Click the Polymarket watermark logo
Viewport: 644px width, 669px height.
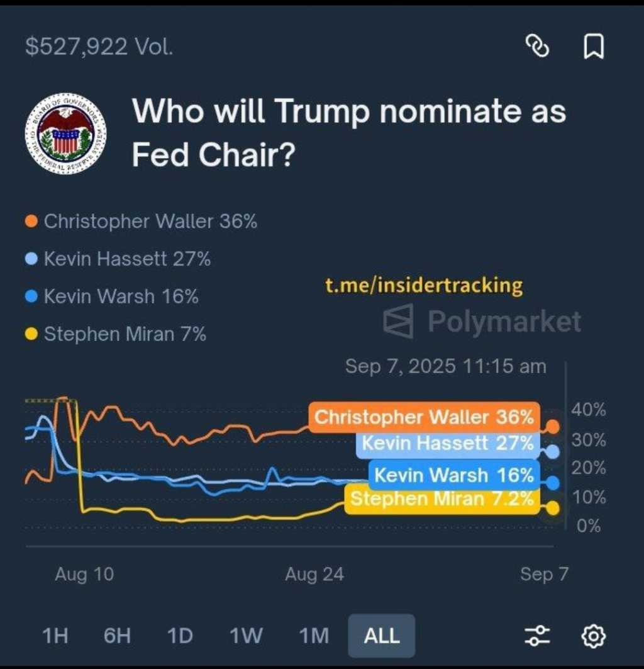point(482,322)
